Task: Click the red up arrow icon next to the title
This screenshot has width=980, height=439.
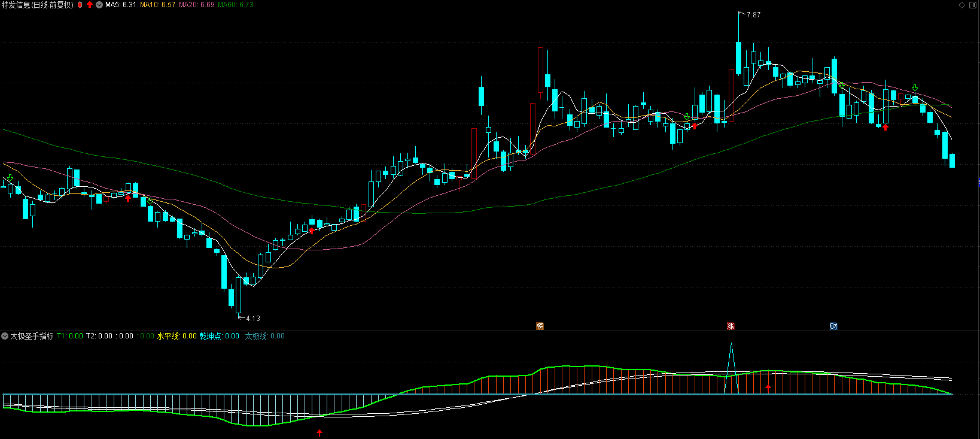Action: 90,5
